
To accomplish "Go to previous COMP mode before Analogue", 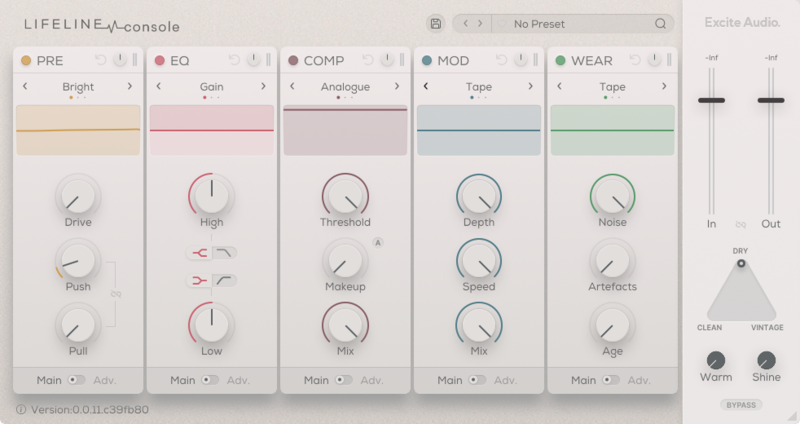I will [x=292, y=87].
